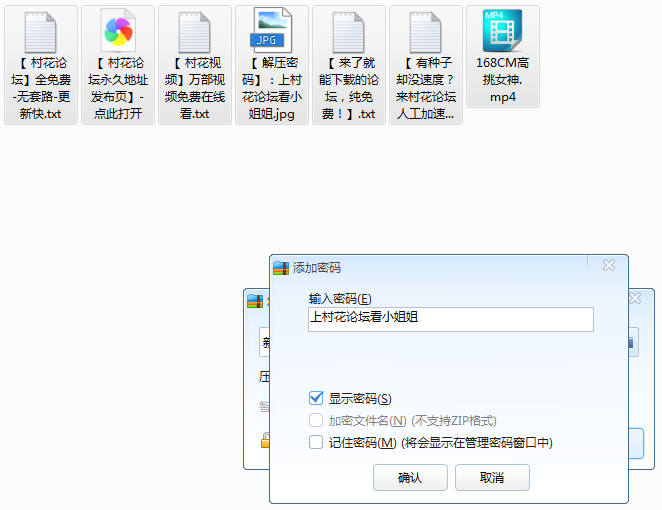Click inside the 输入密码 text field

451,319
